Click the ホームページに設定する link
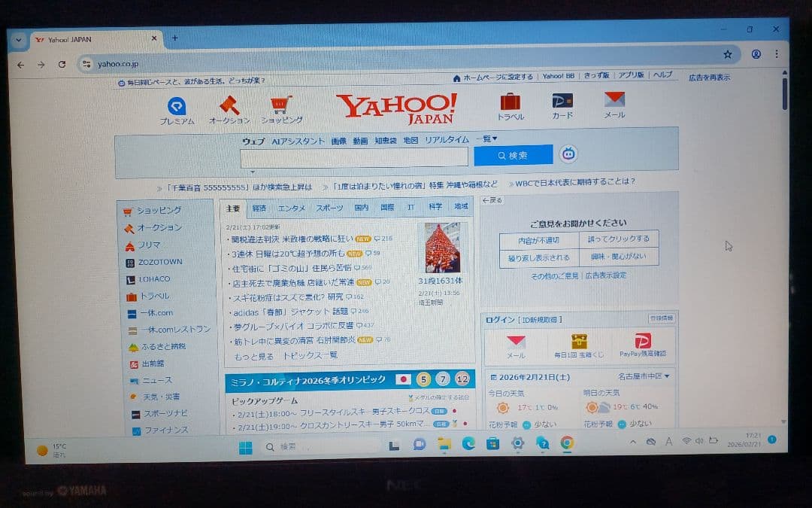 [498, 78]
